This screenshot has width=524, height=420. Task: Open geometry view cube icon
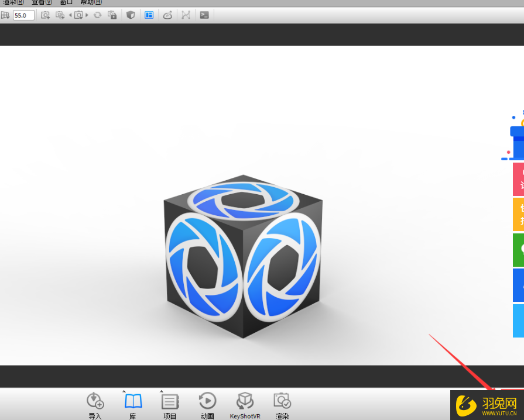click(x=131, y=15)
